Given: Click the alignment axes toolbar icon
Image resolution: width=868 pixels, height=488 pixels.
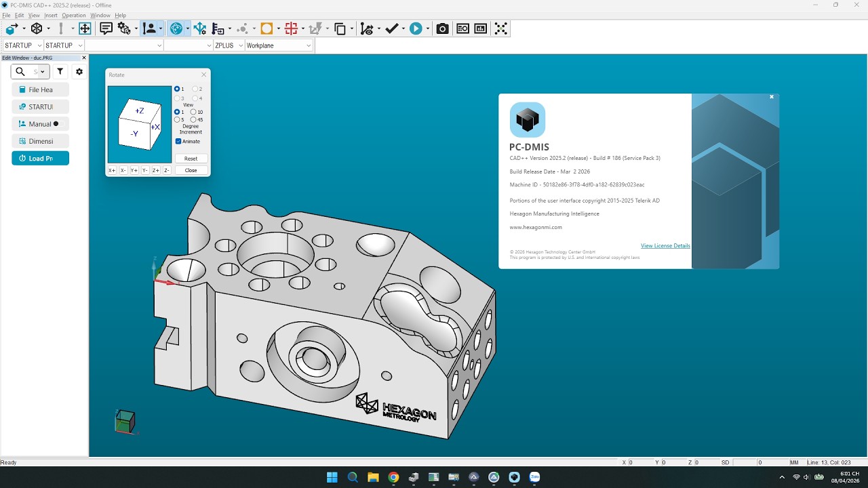Looking at the screenshot, I should [199, 28].
